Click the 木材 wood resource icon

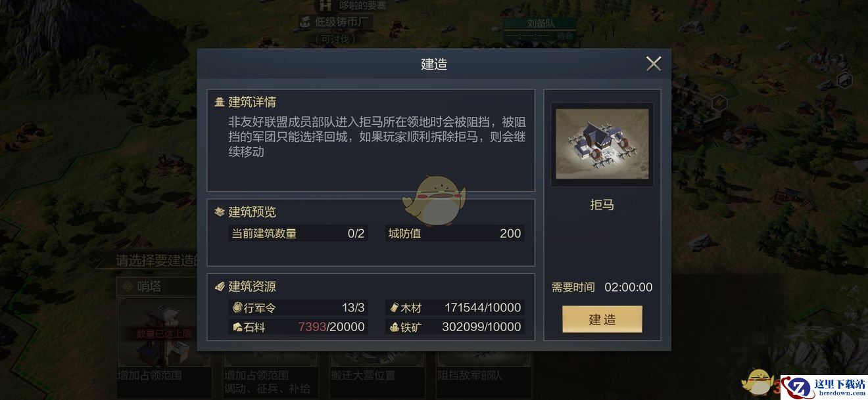pos(394,307)
